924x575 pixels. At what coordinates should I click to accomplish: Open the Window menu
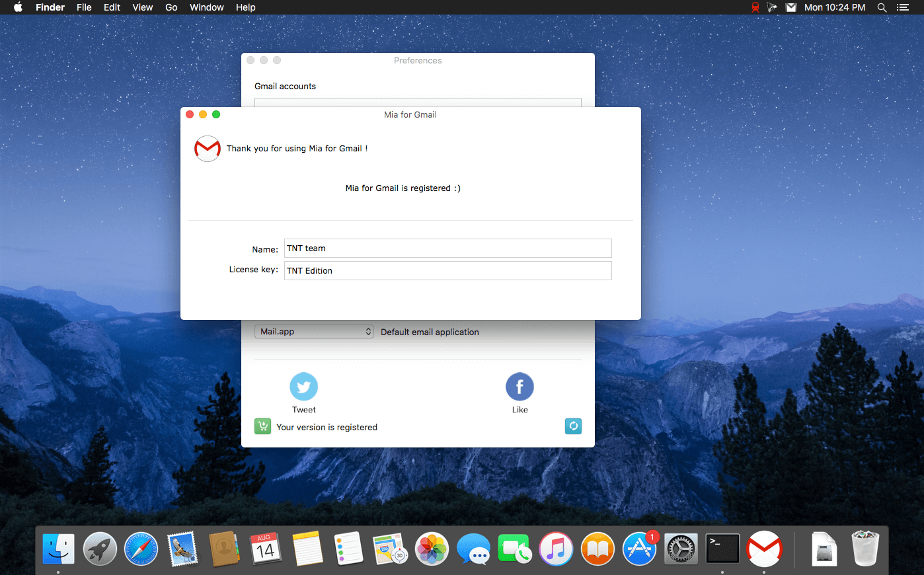click(x=206, y=7)
